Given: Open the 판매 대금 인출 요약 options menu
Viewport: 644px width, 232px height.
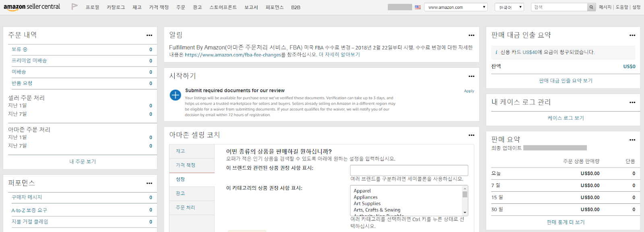Looking at the screenshot, I should (x=632, y=35).
